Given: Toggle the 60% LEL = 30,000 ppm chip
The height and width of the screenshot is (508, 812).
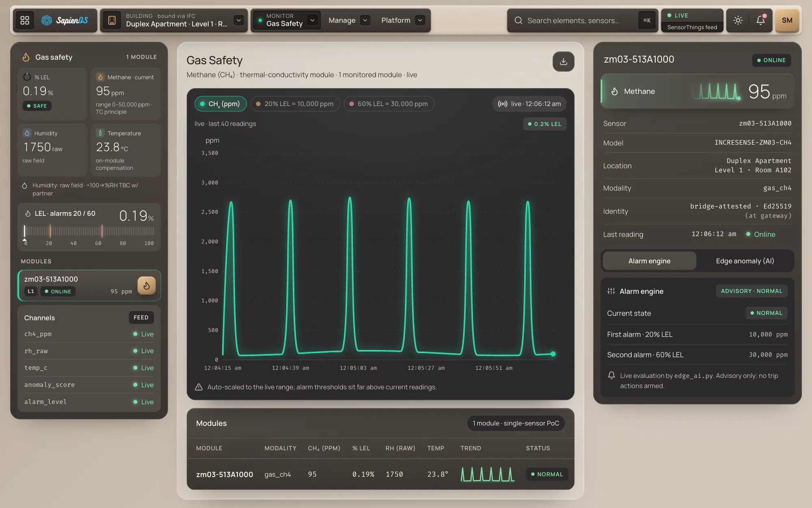Looking at the screenshot, I should point(389,104).
